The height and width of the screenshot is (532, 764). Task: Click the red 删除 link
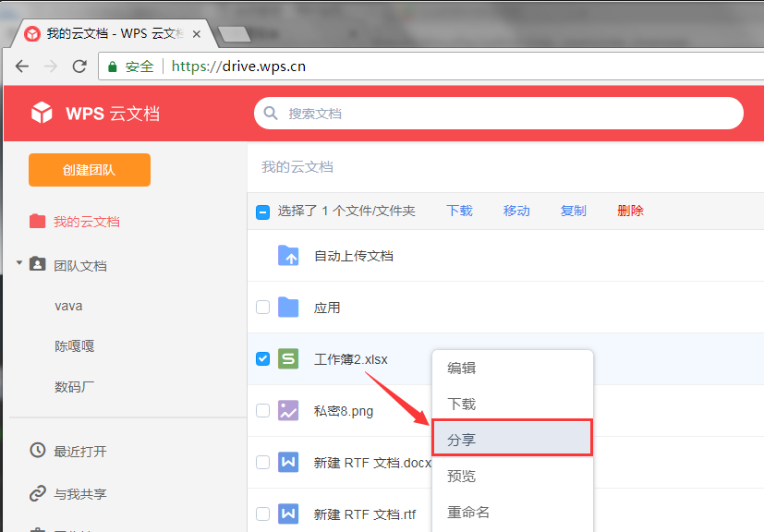(630, 211)
